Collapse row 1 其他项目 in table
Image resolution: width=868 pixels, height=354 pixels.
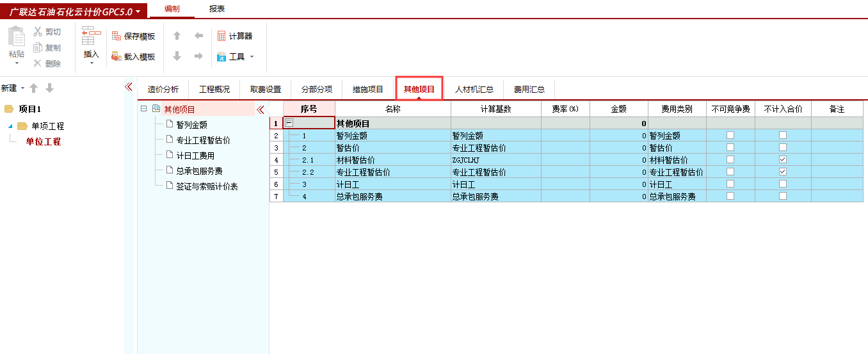pos(289,123)
